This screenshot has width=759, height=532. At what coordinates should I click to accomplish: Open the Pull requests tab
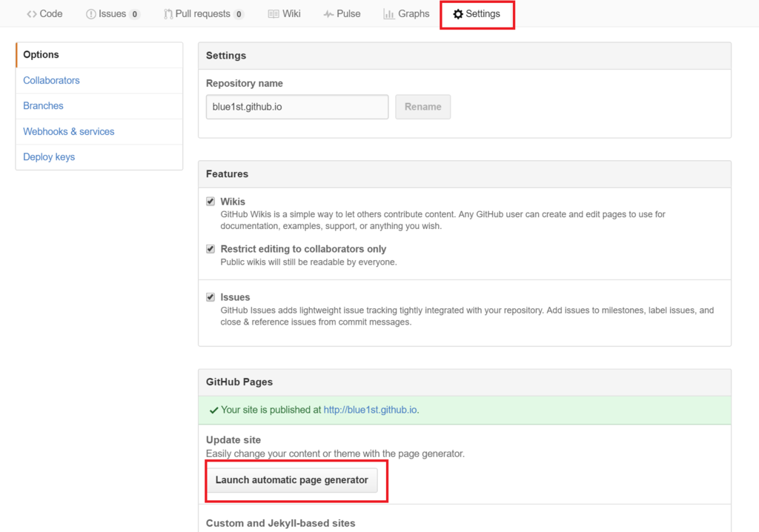click(203, 14)
